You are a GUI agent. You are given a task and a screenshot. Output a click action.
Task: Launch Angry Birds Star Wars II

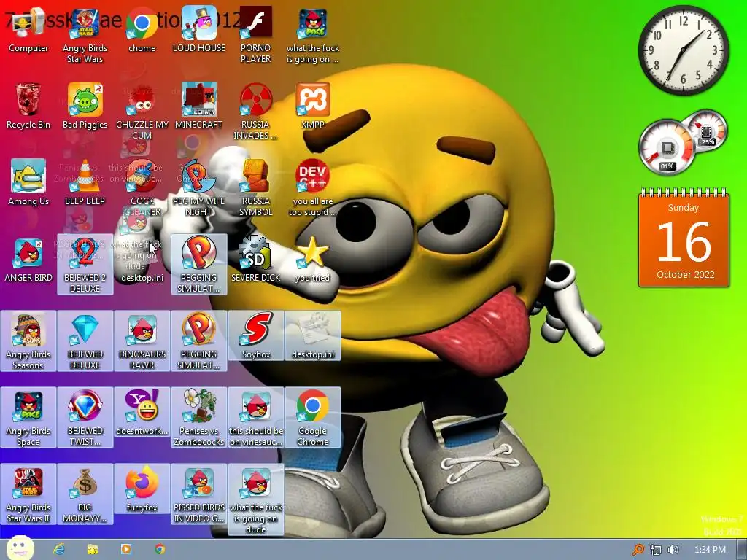(x=28, y=494)
